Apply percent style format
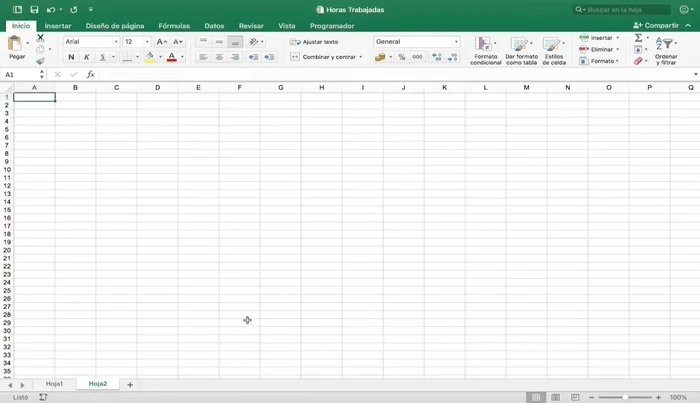The width and height of the screenshot is (700, 403). tap(402, 57)
